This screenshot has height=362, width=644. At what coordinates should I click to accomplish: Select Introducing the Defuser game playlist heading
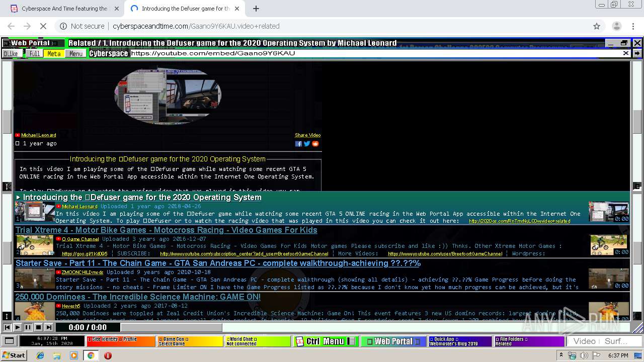[142, 197]
